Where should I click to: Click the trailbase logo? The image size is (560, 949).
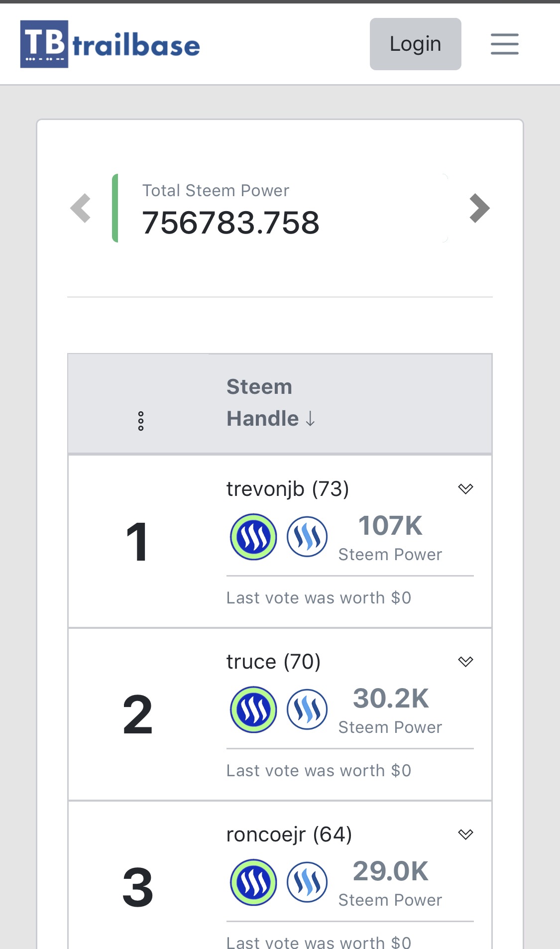point(110,44)
